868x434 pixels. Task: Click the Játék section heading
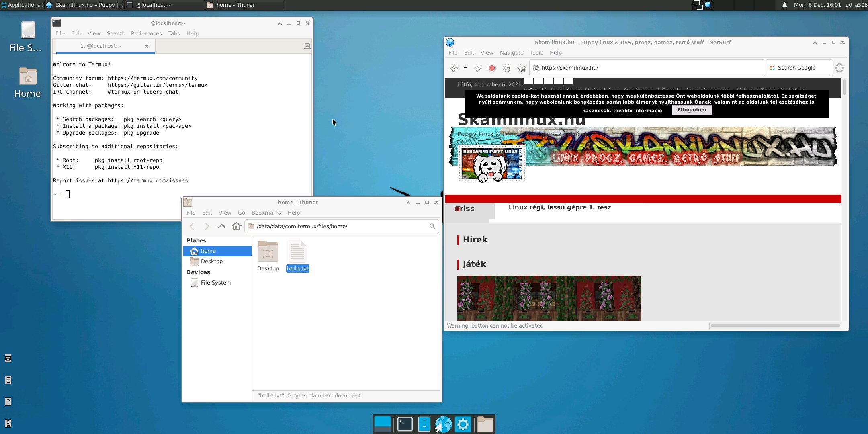(474, 264)
